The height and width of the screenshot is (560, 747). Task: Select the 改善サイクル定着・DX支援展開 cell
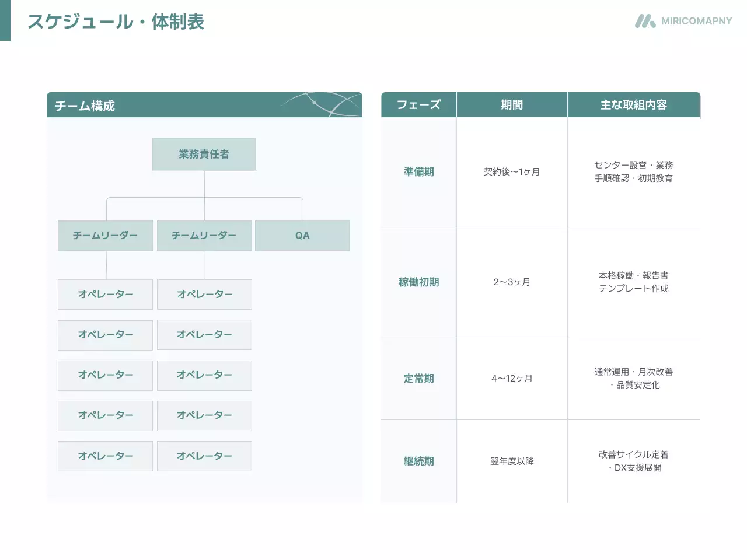pyautogui.click(x=634, y=461)
